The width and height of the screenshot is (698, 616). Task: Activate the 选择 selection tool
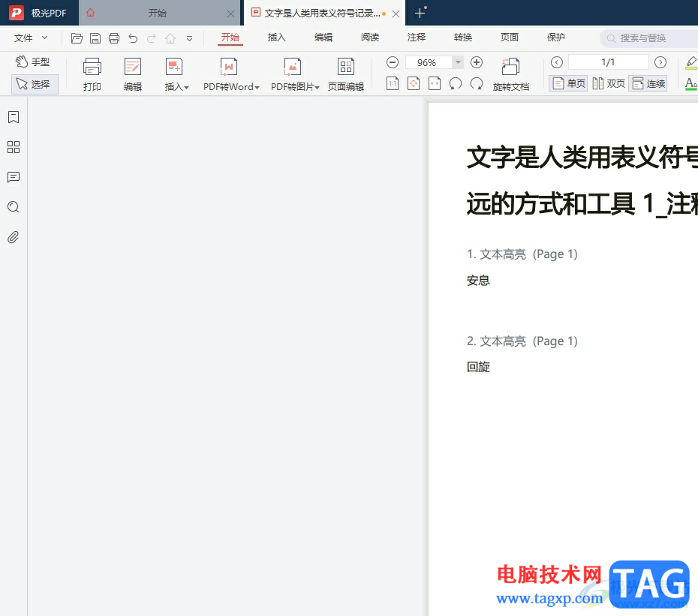coord(35,84)
